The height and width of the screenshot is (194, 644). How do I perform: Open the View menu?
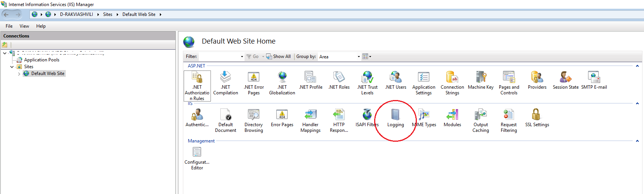[24, 26]
